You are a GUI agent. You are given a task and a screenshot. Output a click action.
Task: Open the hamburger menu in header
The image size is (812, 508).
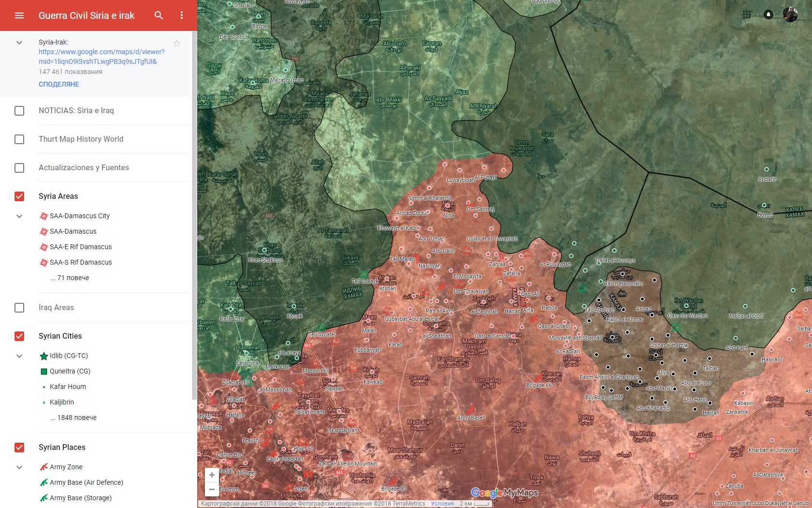coord(19,15)
